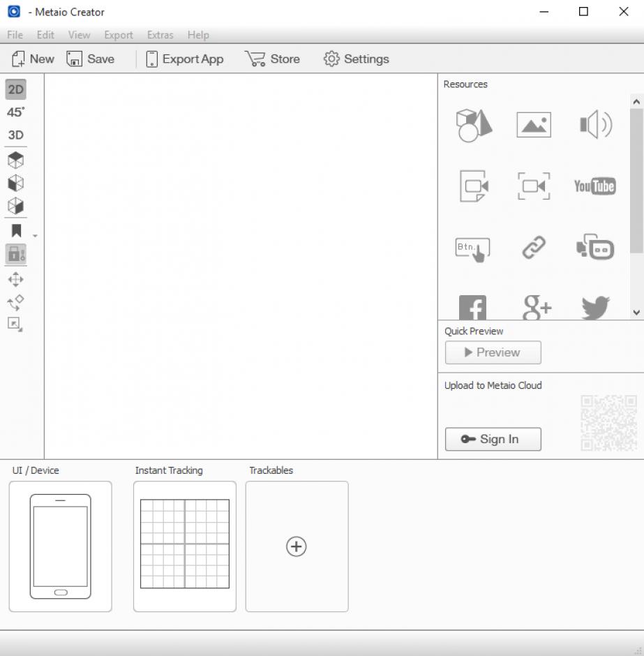Screen dimensions: 644x656
Task: Switch to the 45° view mode
Action: coord(16,112)
